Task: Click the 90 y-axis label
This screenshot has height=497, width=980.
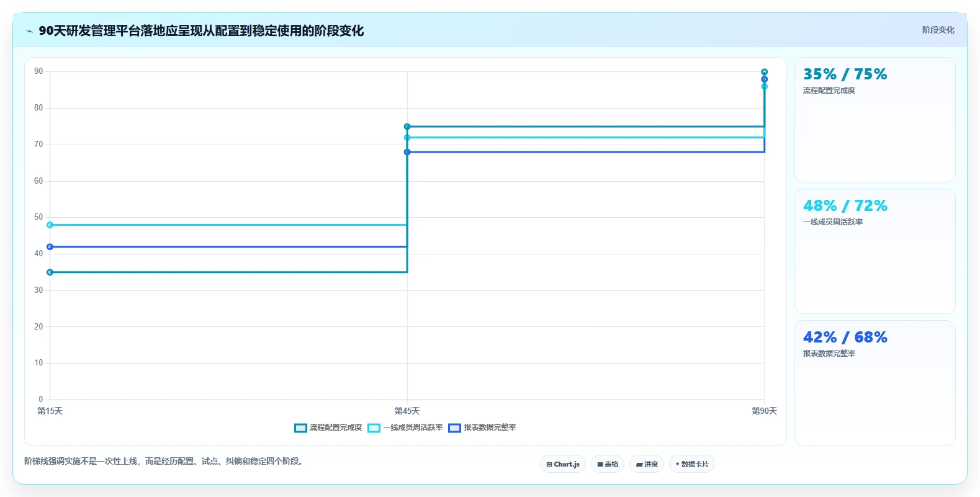Action: click(x=38, y=71)
